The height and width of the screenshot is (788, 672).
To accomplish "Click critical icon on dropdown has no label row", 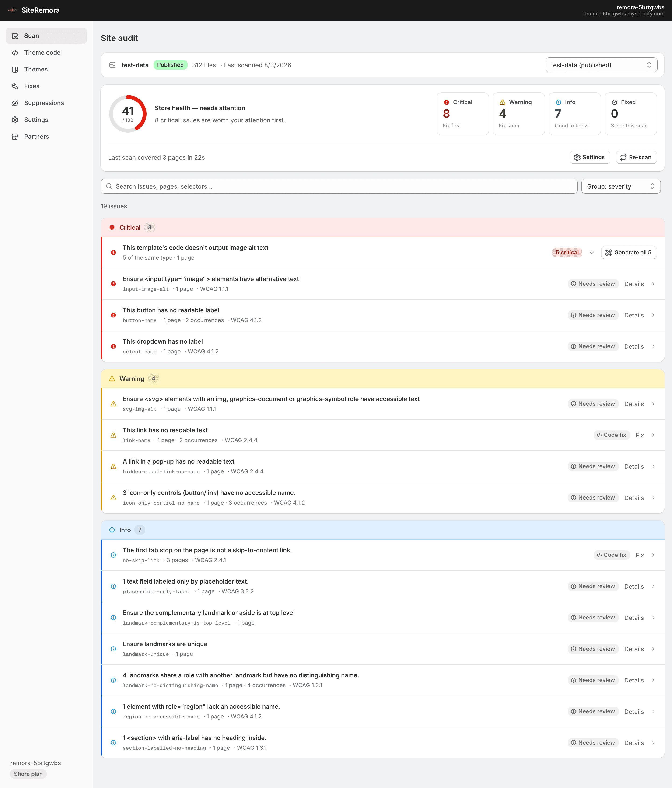I will coord(113,346).
